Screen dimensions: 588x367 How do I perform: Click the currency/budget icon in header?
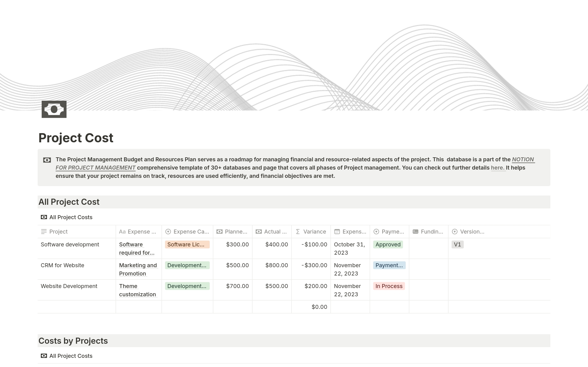[54, 109]
